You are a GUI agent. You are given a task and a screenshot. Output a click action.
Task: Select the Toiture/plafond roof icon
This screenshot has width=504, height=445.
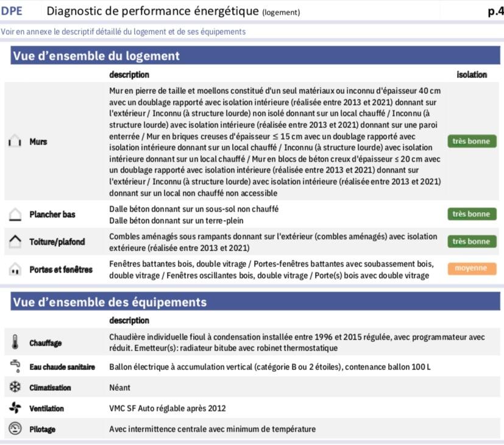tap(15, 241)
